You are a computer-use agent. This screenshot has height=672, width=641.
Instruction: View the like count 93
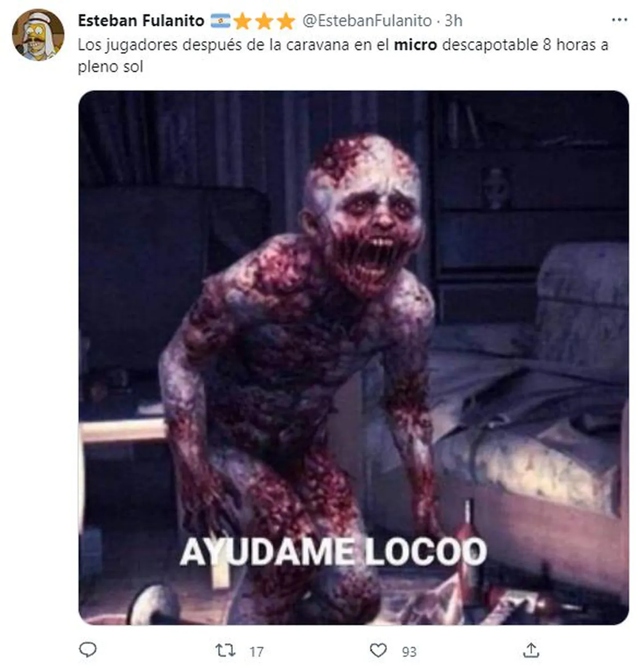(409, 652)
